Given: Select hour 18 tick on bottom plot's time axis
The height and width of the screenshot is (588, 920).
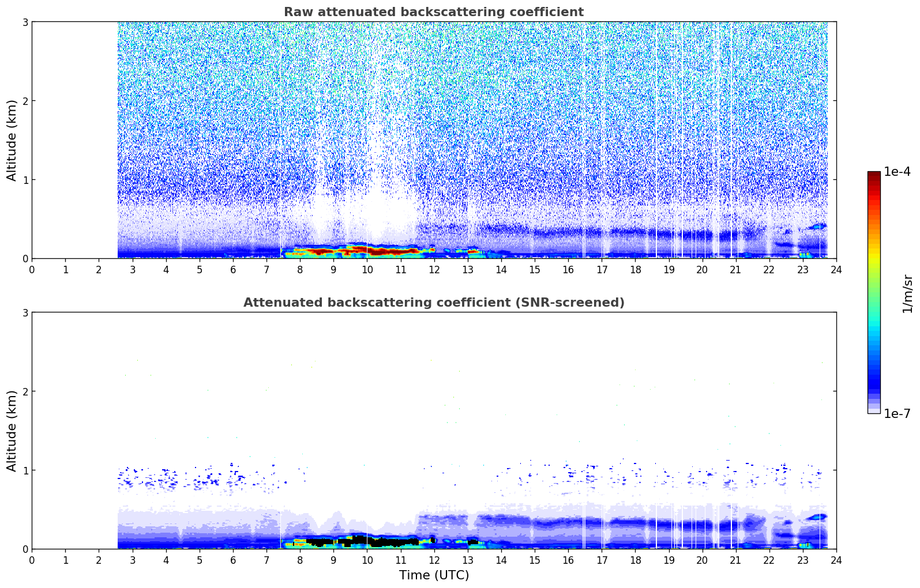Looking at the screenshot, I should pos(635,560).
